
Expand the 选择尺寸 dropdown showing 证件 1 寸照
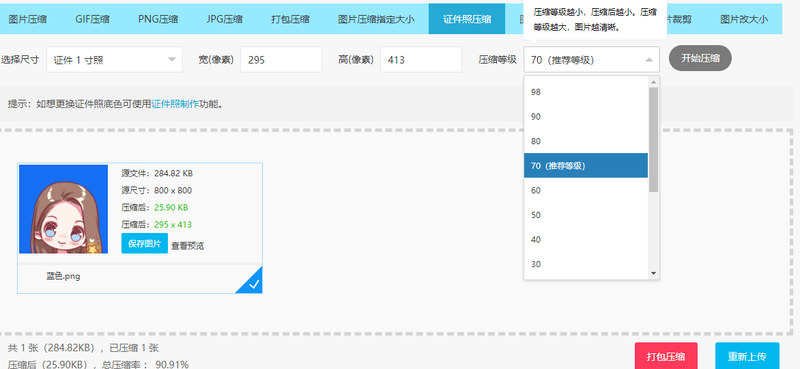tap(114, 60)
